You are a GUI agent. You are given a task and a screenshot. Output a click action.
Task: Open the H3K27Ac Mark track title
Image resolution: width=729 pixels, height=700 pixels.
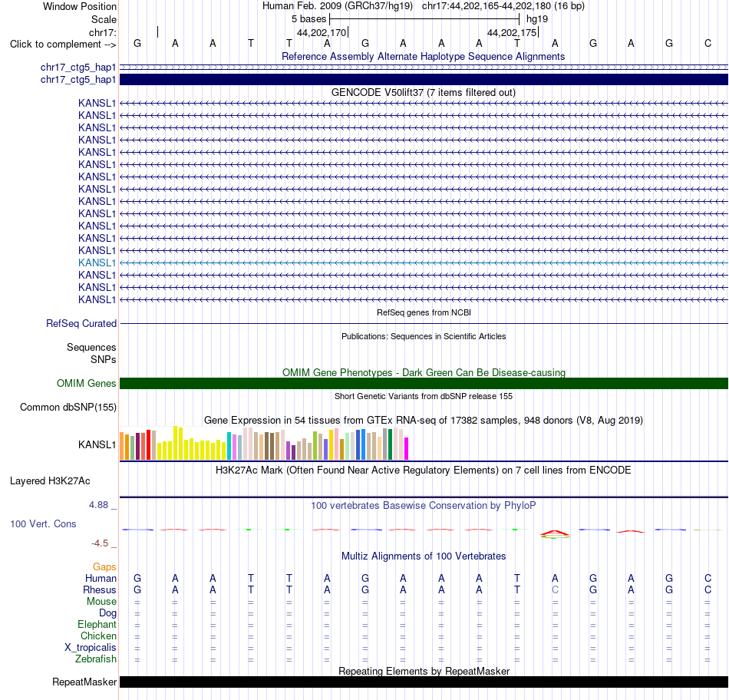[423, 471]
